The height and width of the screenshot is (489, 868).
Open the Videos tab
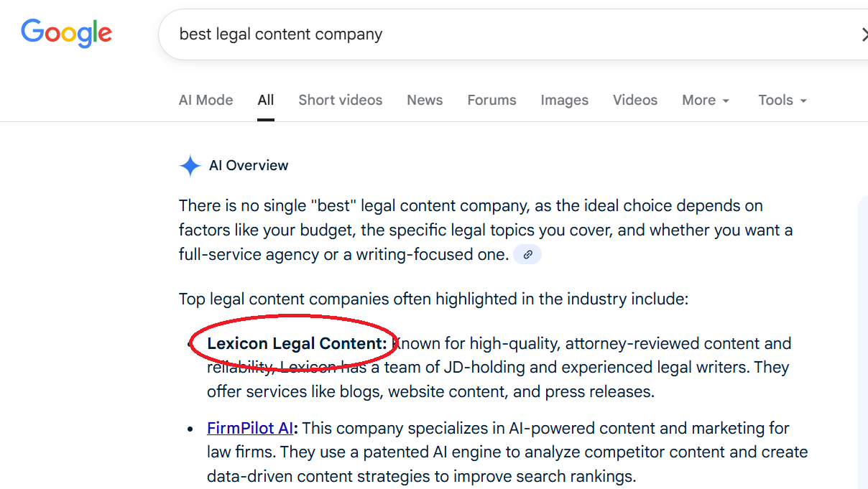(635, 101)
